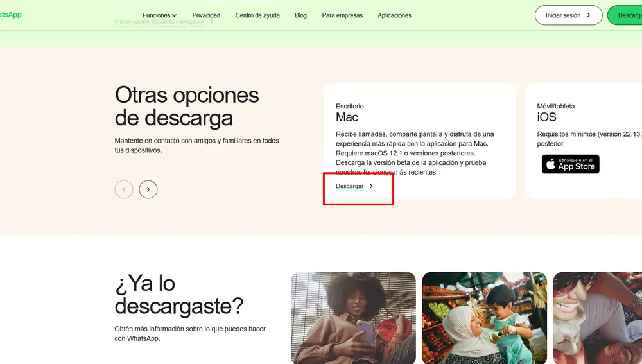Tap the App Store download badge
Viewport: 642px width, 364px height.
570,164
